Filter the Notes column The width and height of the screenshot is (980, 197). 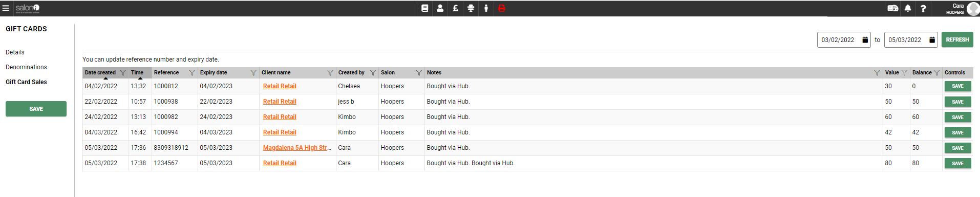coord(877,73)
